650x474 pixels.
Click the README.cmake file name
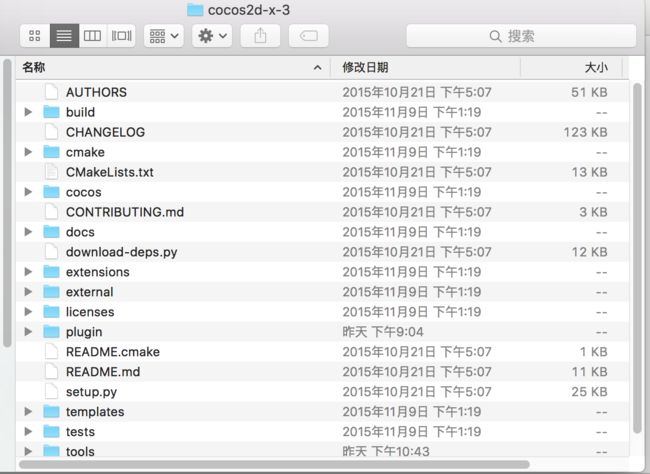click(113, 352)
